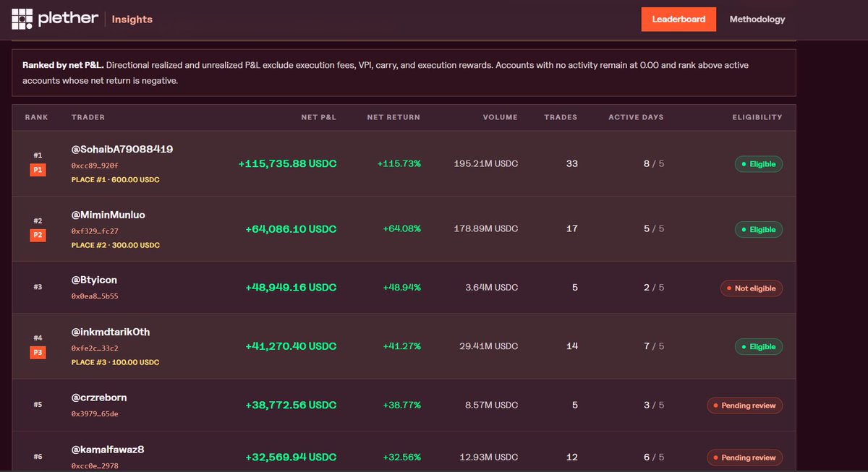Click the P1 badge for SohaibA79088419
Screen dimensions: 868x472
point(38,169)
